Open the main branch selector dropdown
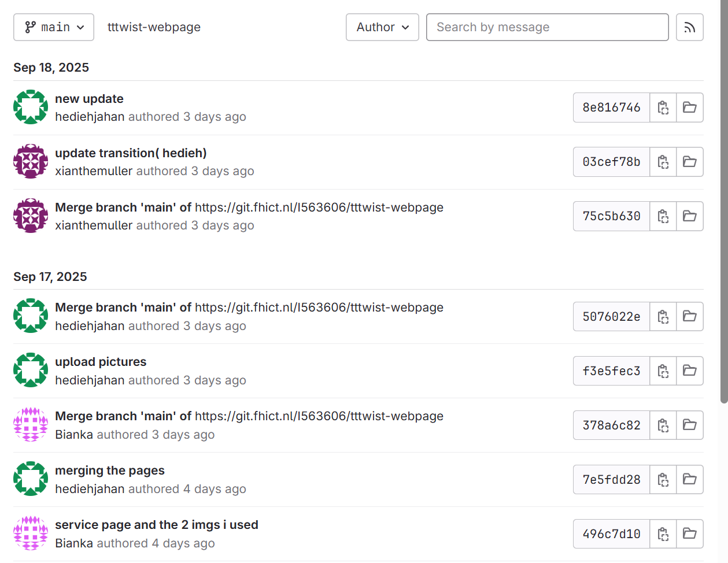 (53, 27)
